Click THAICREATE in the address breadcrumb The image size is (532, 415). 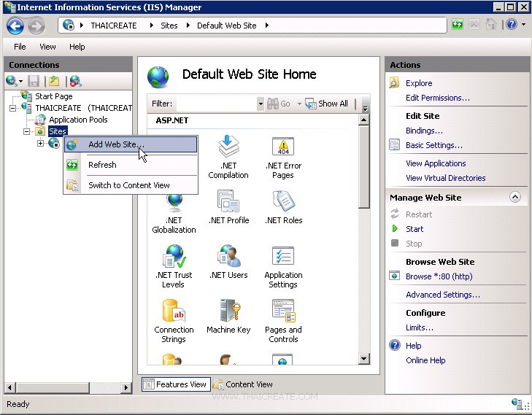click(114, 26)
